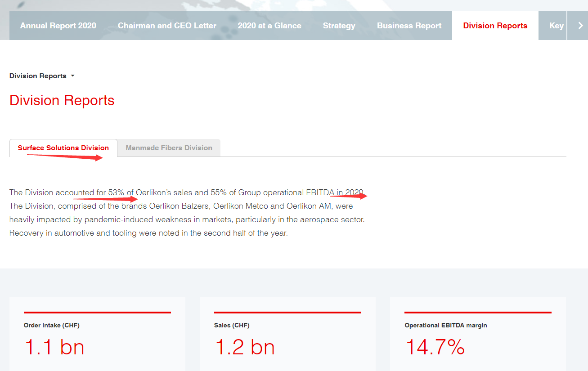Click the Operational EBITDA margin card label
588x371 pixels.
pyautogui.click(x=445, y=325)
